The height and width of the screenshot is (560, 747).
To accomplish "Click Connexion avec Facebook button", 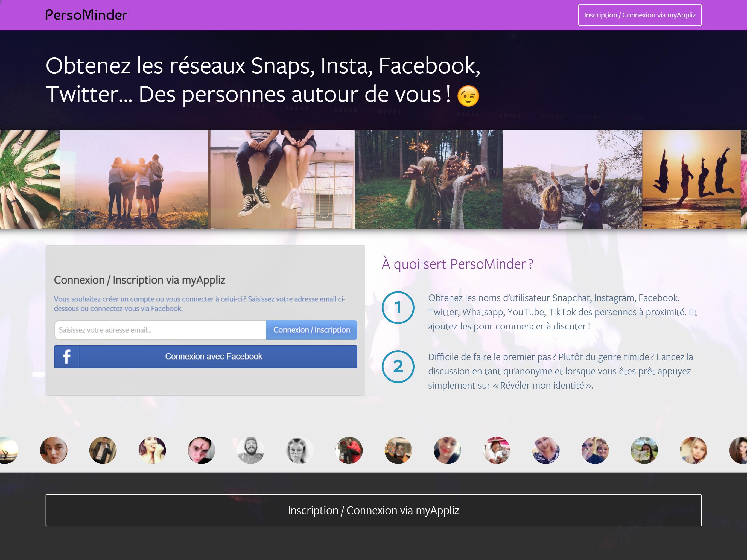I will [205, 356].
